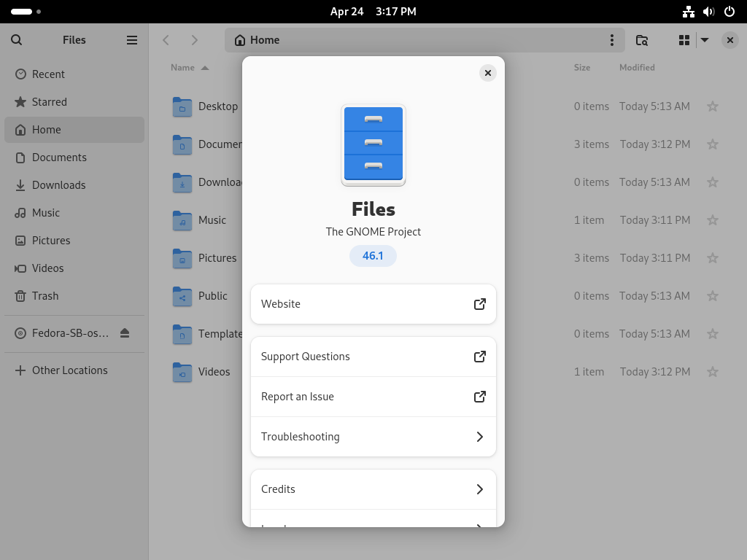Select Home in the sidebar
The image size is (747, 560).
click(74, 130)
